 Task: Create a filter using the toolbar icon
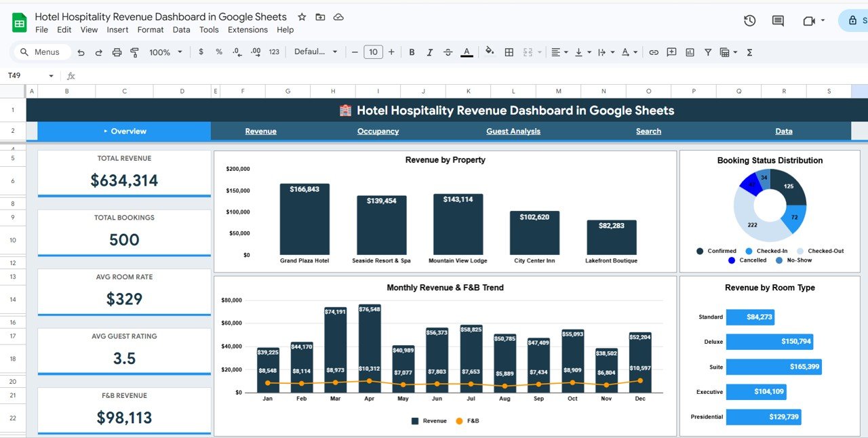coord(708,52)
